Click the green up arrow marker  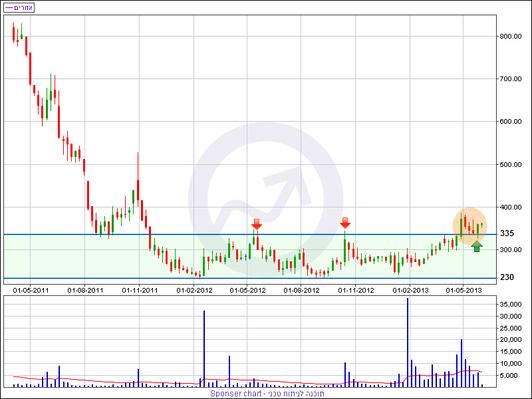pyautogui.click(x=477, y=246)
